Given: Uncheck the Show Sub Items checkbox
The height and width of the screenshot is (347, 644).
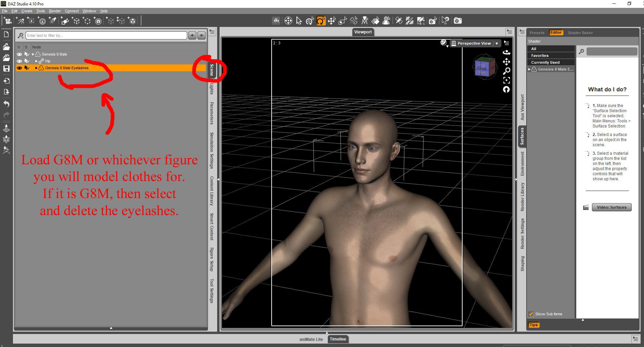Looking at the screenshot, I should (531, 314).
